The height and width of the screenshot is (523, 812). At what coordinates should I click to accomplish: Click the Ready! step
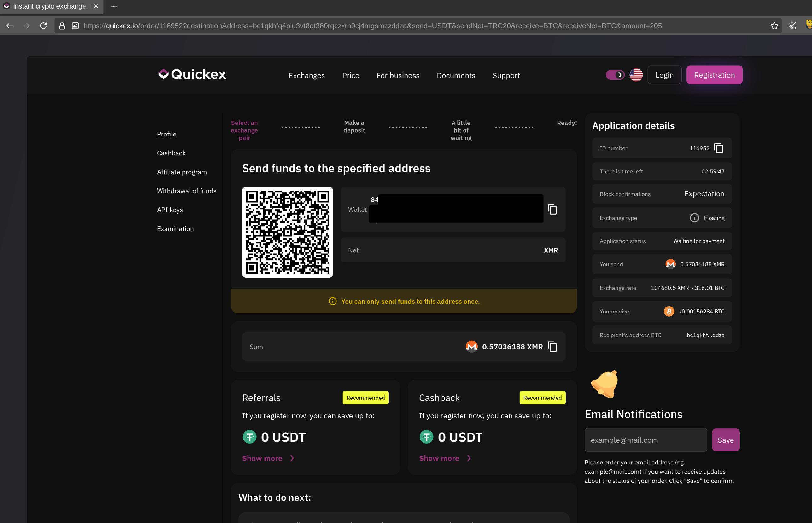567,123
